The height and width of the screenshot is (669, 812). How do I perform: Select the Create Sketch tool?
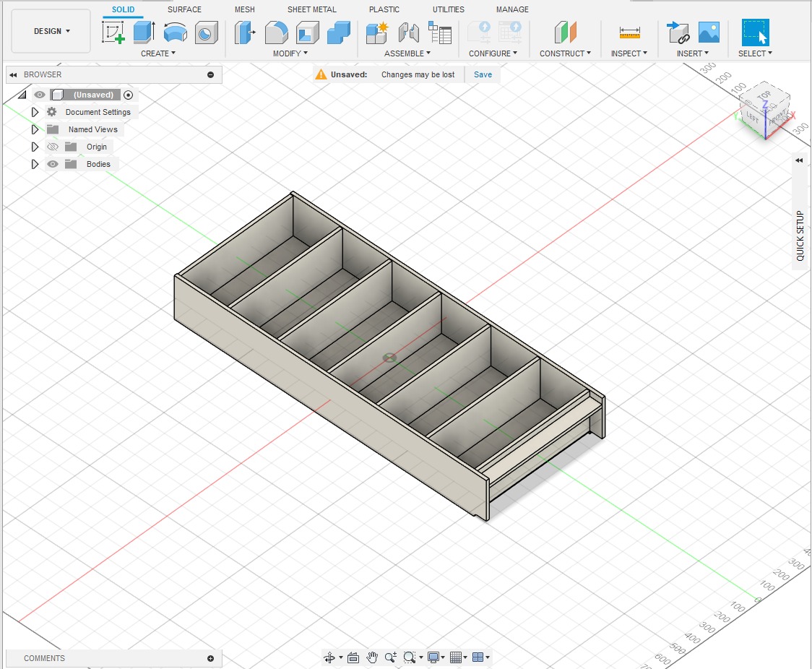pos(113,32)
